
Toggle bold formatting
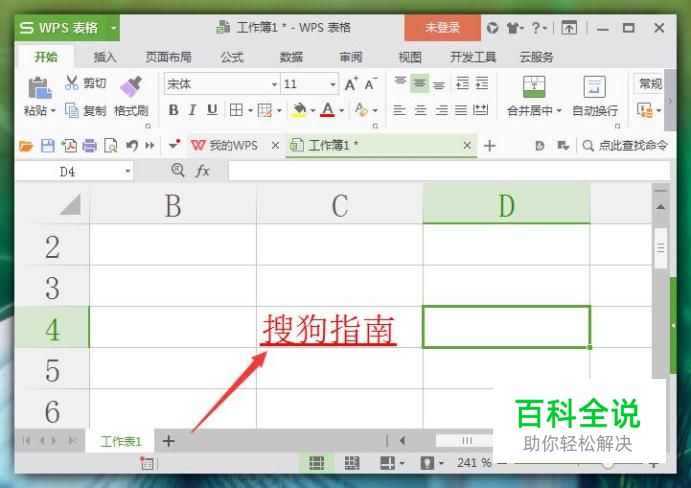tap(173, 110)
